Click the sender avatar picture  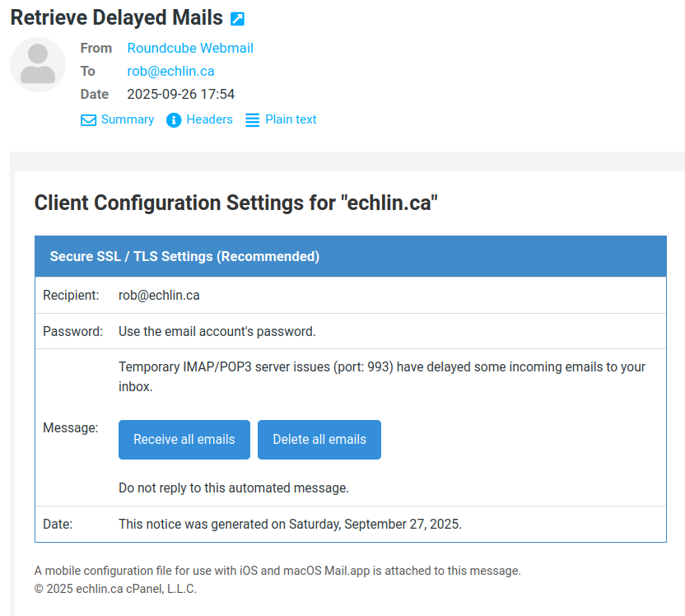point(37,64)
